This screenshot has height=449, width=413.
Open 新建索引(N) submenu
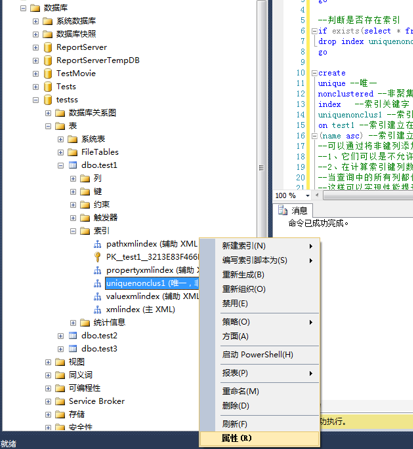point(268,246)
